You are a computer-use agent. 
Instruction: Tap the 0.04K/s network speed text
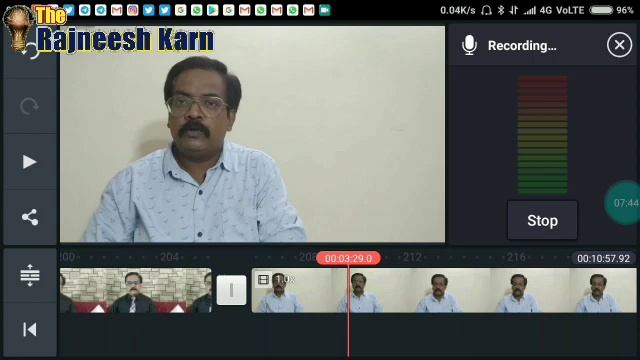[458, 10]
